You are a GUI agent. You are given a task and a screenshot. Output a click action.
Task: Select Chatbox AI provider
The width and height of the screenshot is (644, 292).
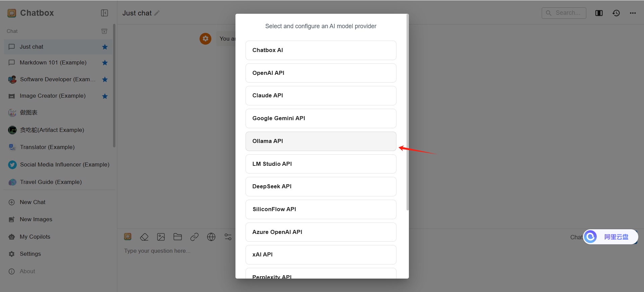point(321,50)
